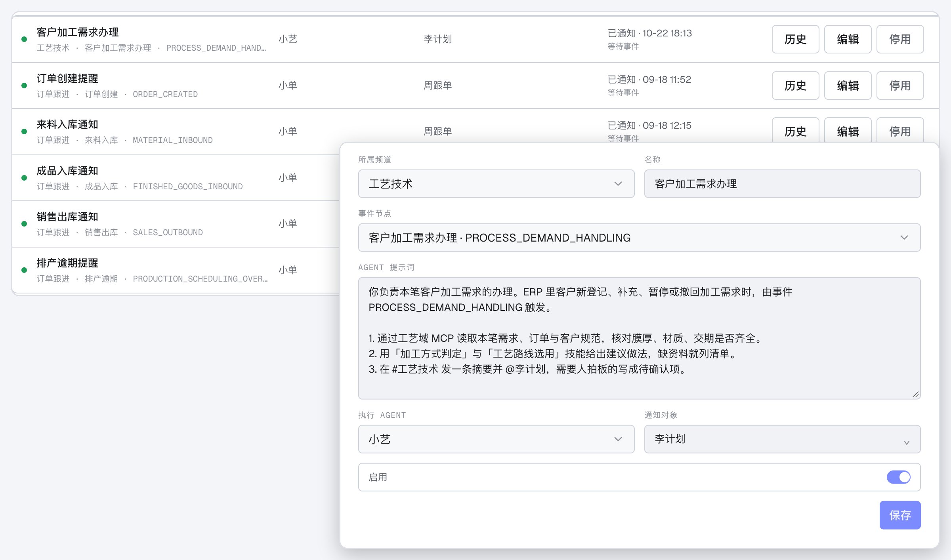Open the 通知对象 dropdown showing 李计划
The image size is (951, 560).
coord(782,439)
